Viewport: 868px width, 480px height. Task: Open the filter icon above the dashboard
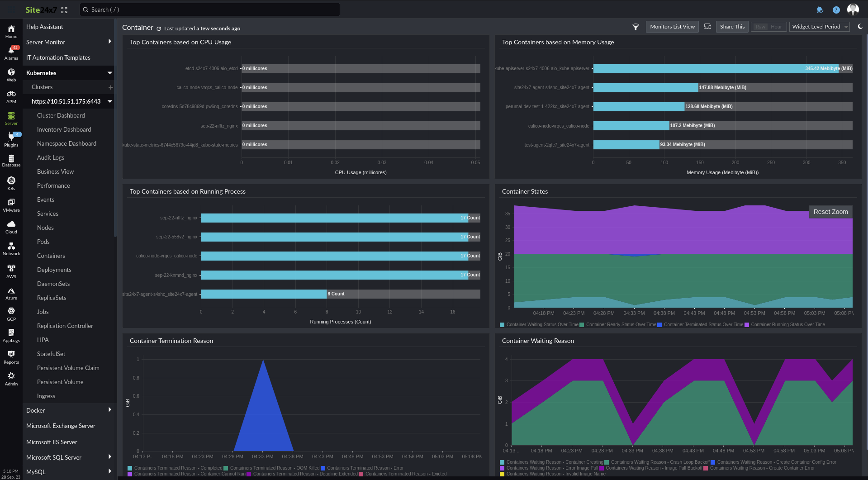[x=635, y=27]
